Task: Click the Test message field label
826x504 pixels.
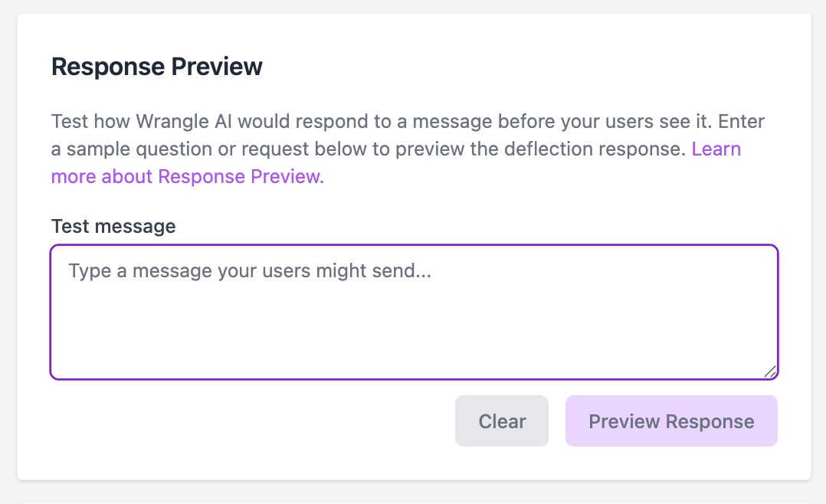Action: tap(113, 227)
